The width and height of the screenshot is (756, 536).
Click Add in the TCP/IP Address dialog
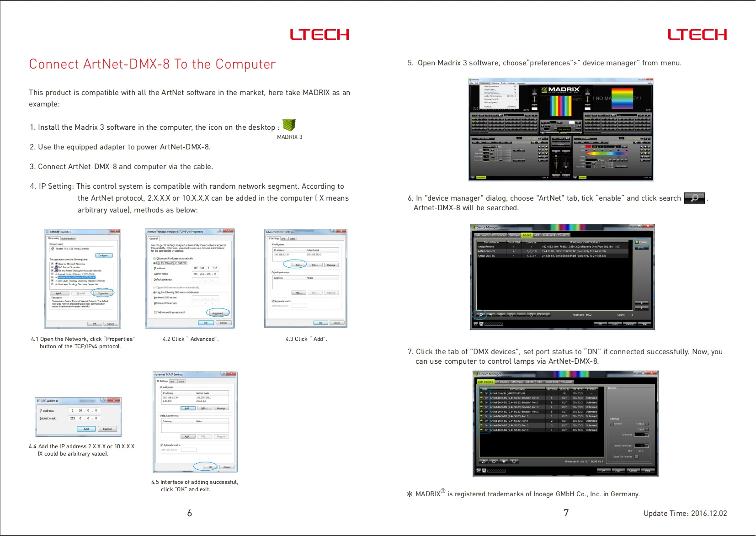(x=86, y=429)
